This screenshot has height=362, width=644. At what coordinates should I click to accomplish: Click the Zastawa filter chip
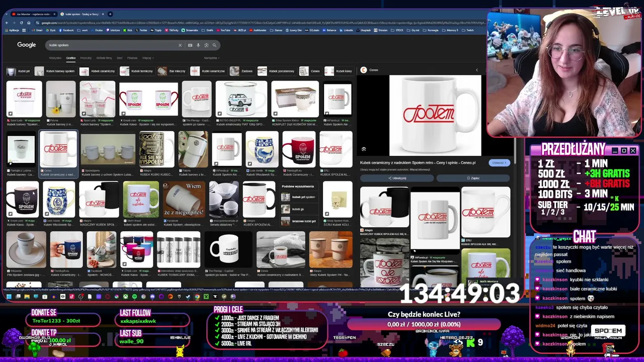(x=242, y=71)
